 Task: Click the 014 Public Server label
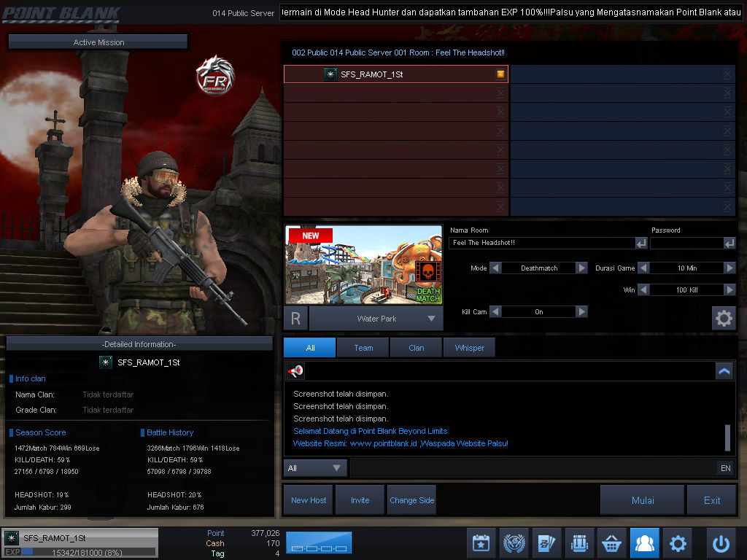(243, 13)
